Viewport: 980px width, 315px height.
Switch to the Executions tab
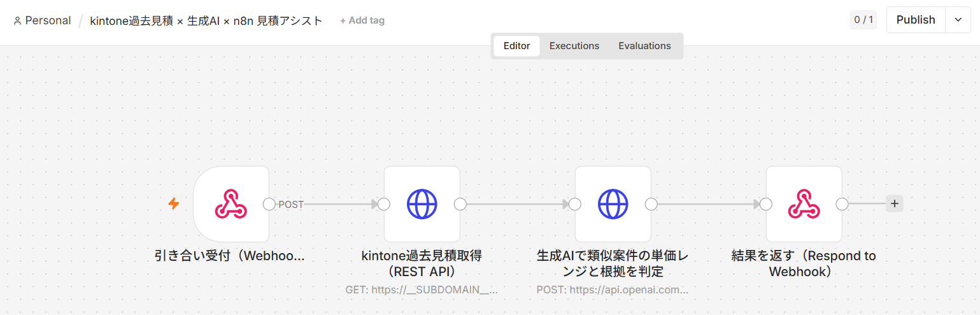tap(574, 46)
